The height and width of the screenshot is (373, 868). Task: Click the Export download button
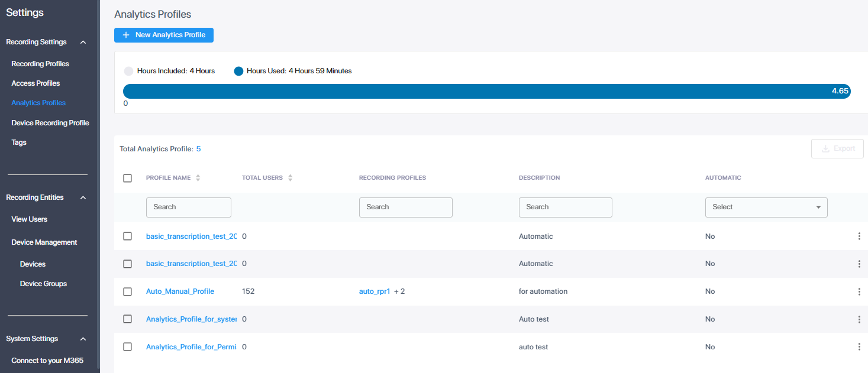pos(837,149)
